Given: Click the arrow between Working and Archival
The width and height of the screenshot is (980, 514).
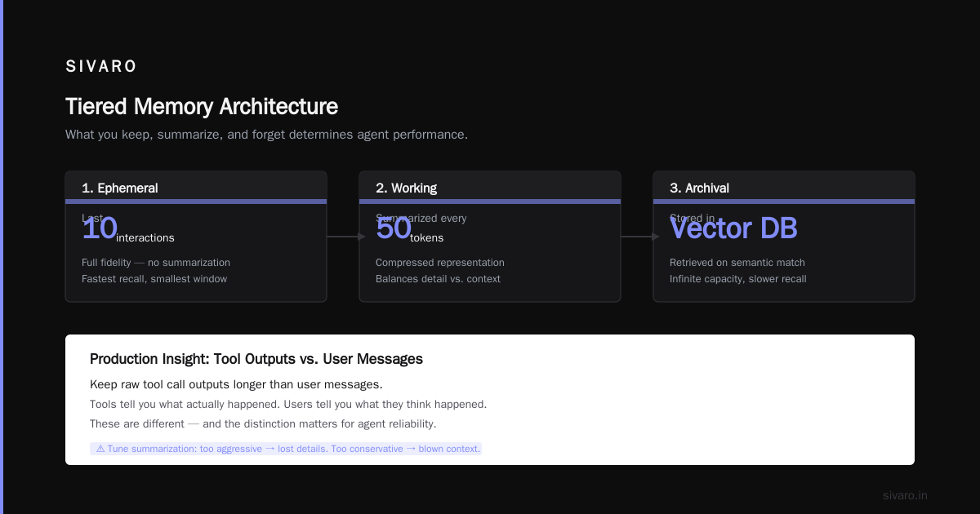Looking at the screenshot, I should point(640,237).
